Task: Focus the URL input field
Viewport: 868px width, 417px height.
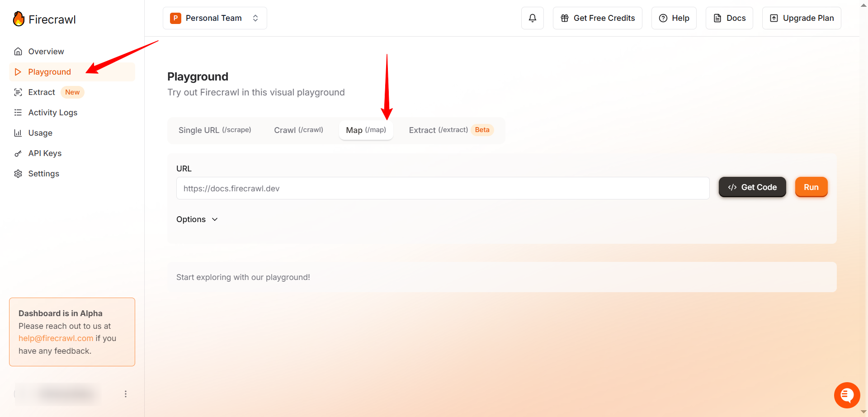Action: [x=443, y=188]
